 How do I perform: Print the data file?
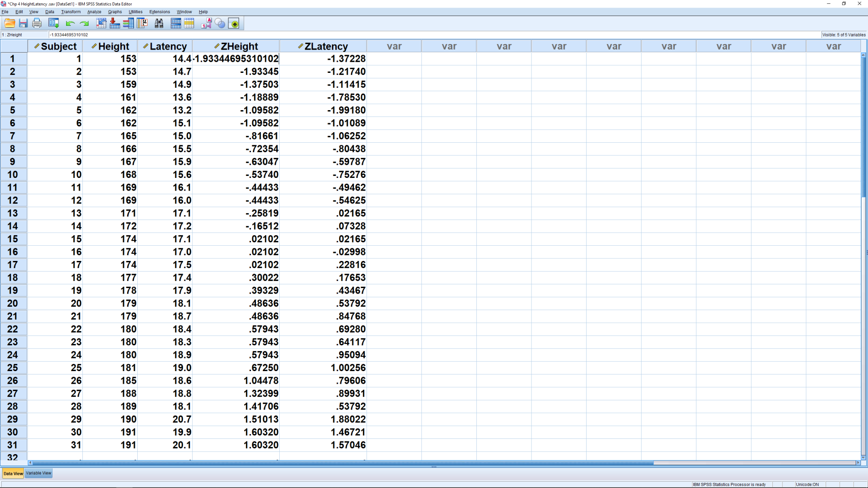36,23
